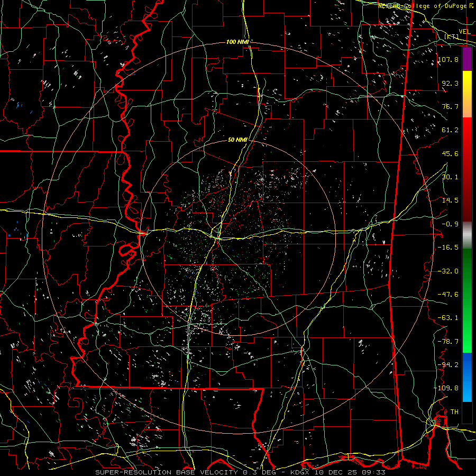Click the VEL legend title

tap(464, 32)
